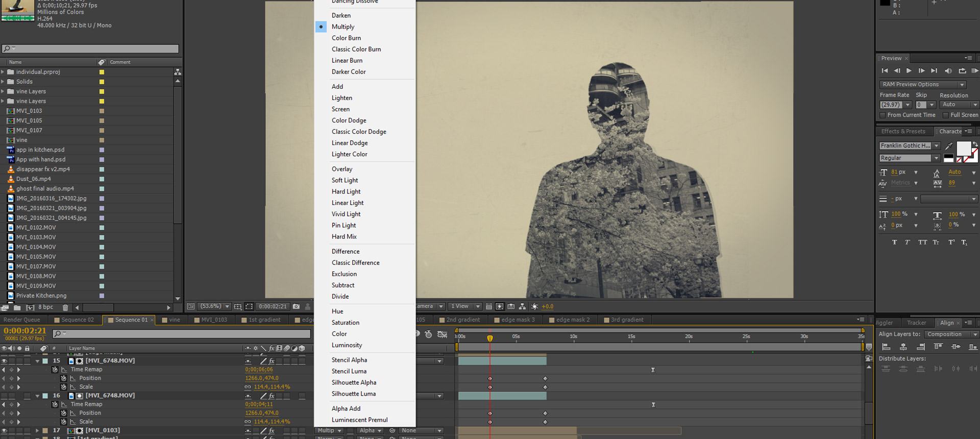Check the Full Screen option
Screen dimensions: 980x439
pyautogui.click(x=946, y=115)
